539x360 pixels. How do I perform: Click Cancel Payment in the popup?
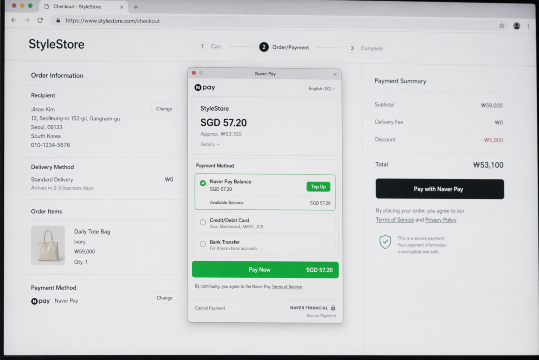210,308
